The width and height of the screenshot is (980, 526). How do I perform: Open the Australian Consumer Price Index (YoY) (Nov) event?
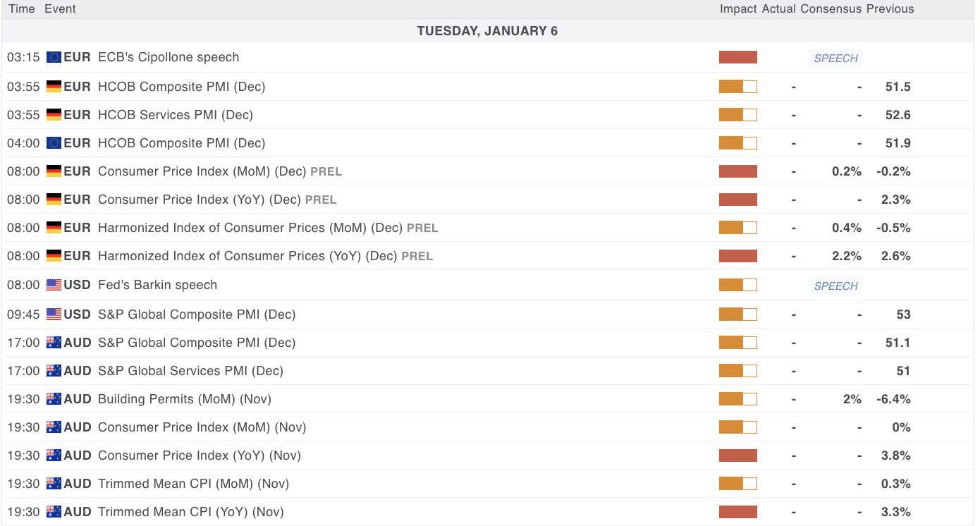pos(200,455)
